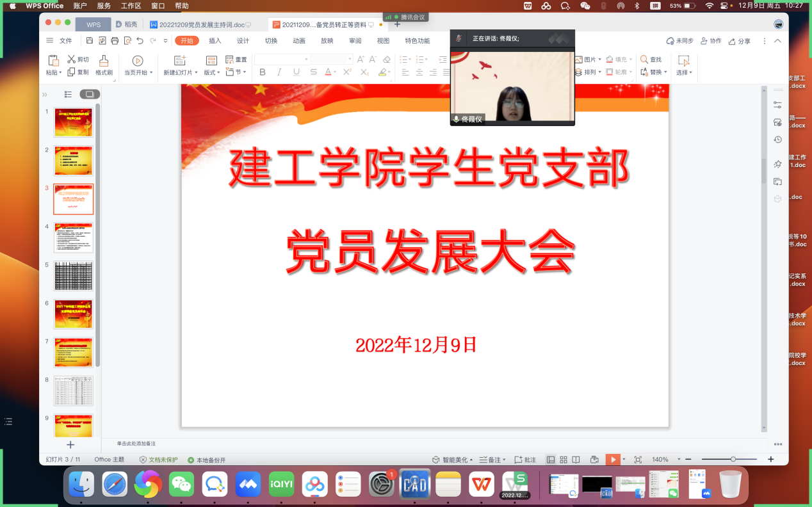The image size is (812, 507).
Task: Open the font size combo box
Action: pos(332,60)
